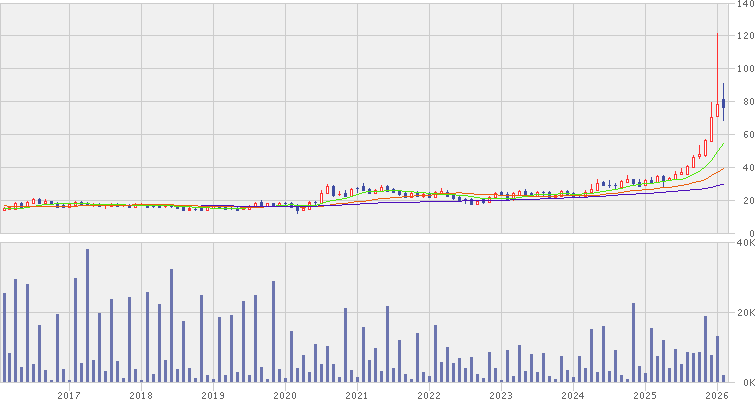Click the 2019 label on the time axis
The width and height of the screenshot is (755, 400).
213,395
